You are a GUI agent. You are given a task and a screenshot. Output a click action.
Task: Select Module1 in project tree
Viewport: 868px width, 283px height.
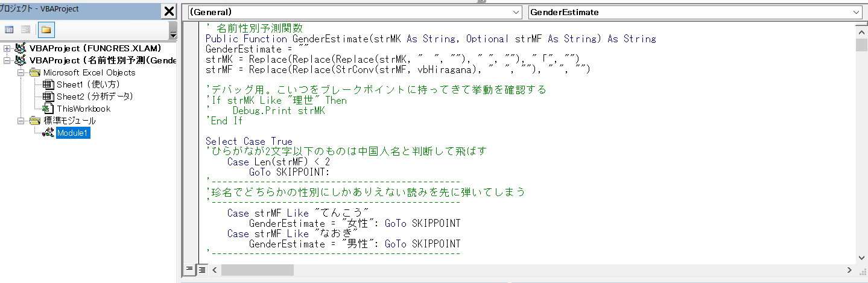[x=73, y=133]
